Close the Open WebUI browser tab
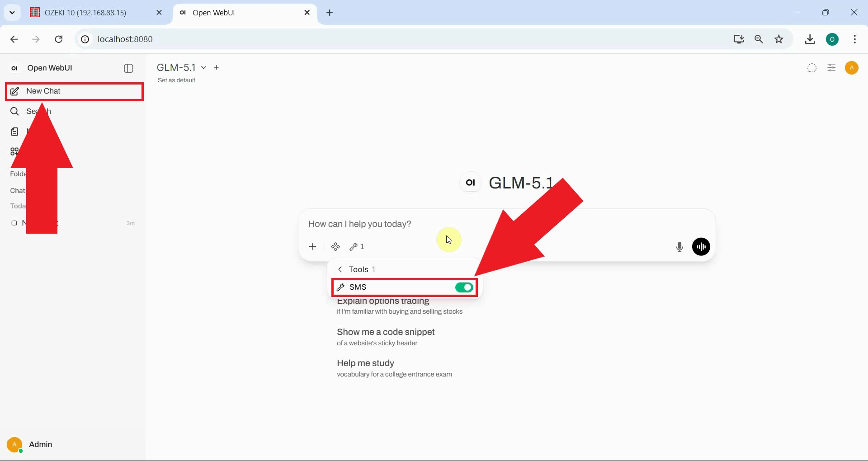The image size is (868, 461). [x=307, y=13]
